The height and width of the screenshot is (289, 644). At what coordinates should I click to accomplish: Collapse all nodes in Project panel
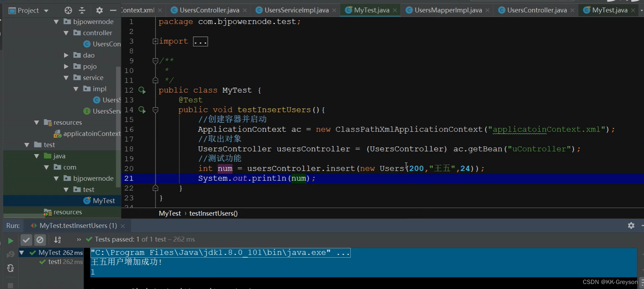click(x=82, y=10)
